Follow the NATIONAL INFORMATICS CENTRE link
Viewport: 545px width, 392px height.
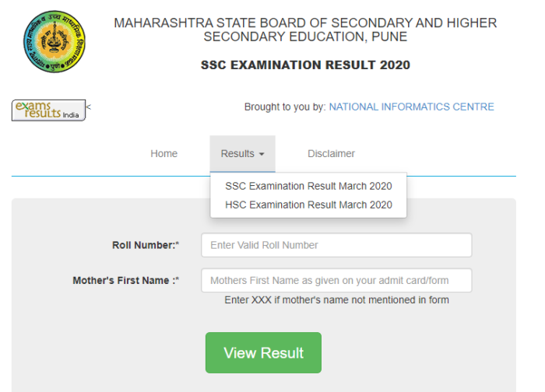(412, 107)
